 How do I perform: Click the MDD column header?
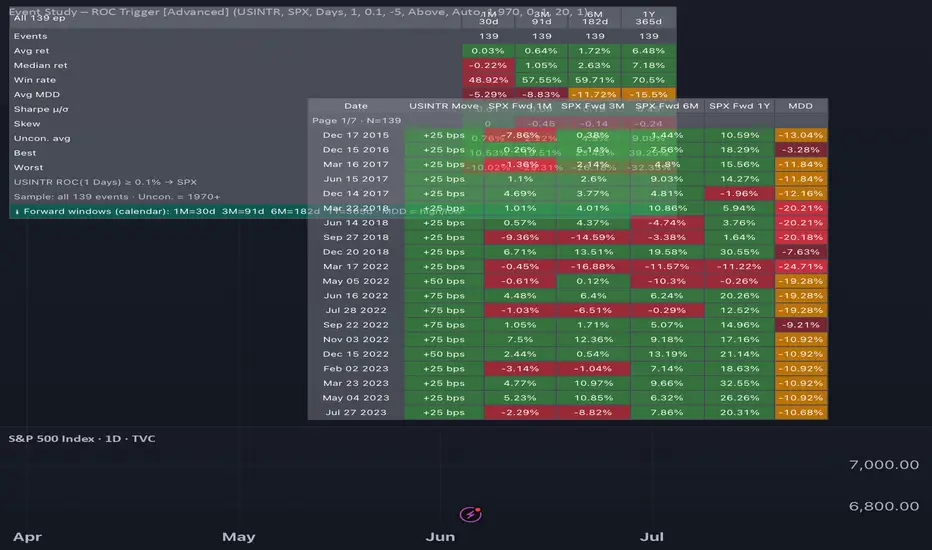coord(801,106)
